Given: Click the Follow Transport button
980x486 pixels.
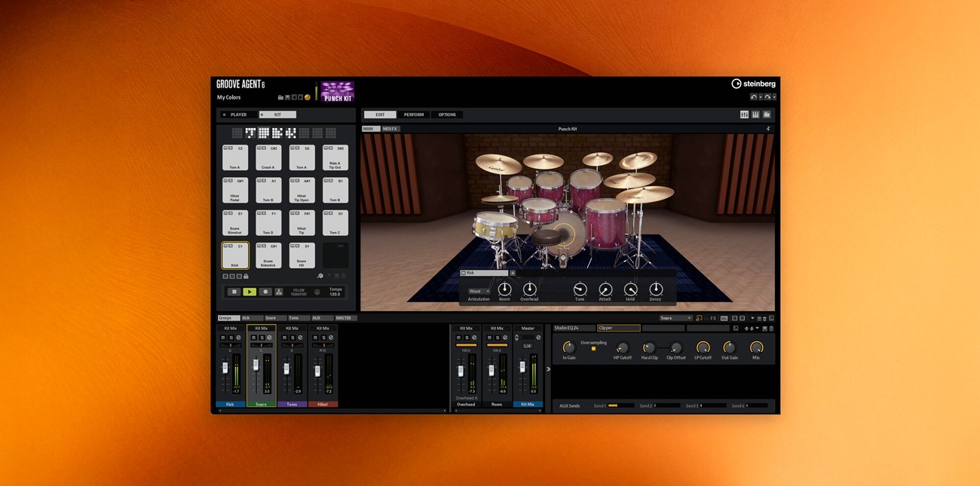Looking at the screenshot, I should click(299, 292).
